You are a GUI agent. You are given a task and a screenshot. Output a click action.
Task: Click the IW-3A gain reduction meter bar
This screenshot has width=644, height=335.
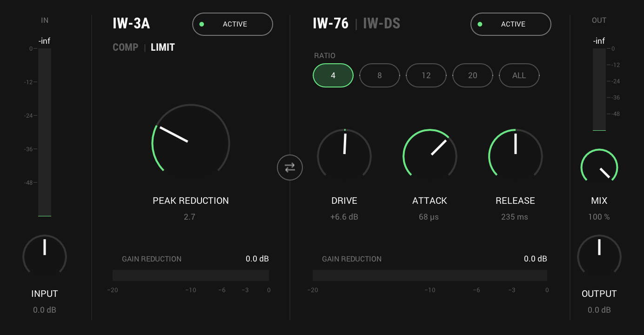coord(191,275)
